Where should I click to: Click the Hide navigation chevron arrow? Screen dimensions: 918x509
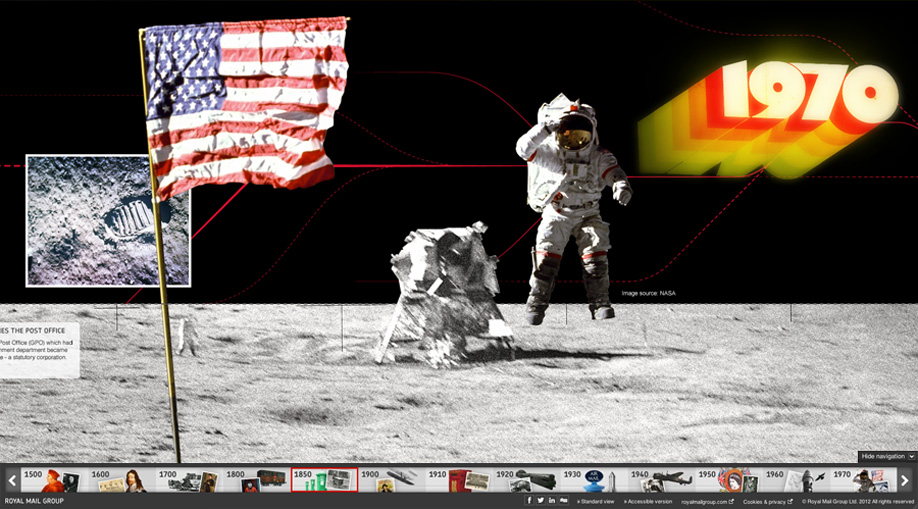coord(911,456)
